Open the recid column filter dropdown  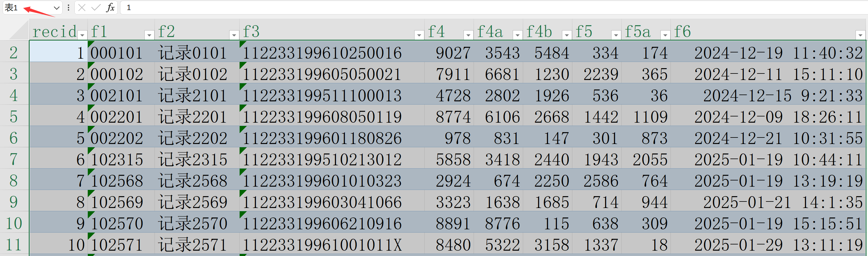pyautogui.click(x=82, y=35)
